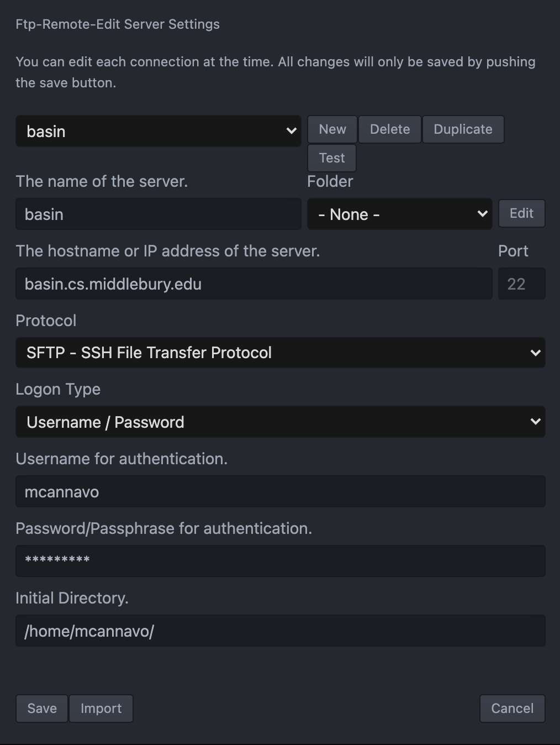Click the server name input containing basin

point(159,214)
